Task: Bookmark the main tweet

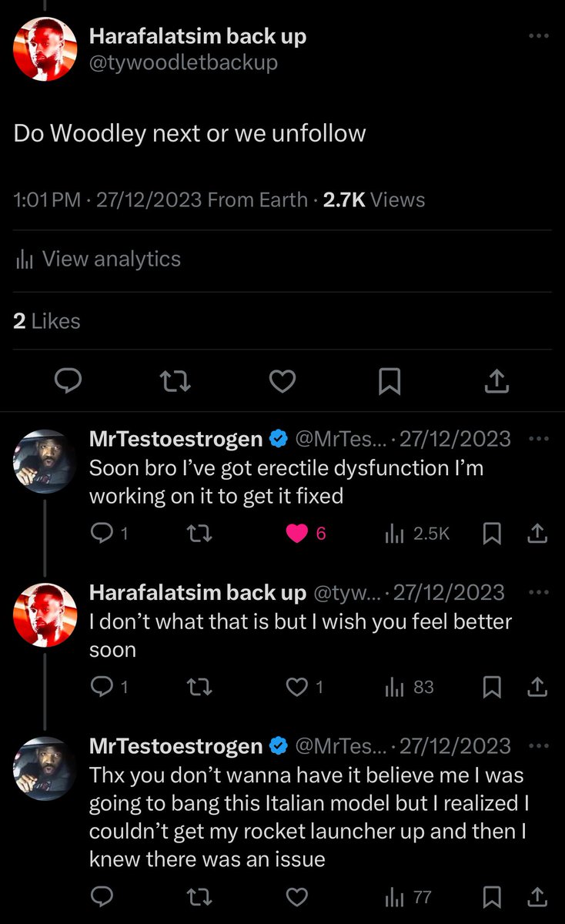Action: pos(389,380)
